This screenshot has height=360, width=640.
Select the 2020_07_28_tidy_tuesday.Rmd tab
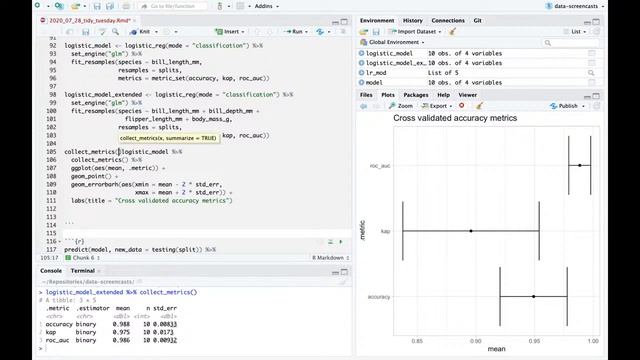click(89, 20)
